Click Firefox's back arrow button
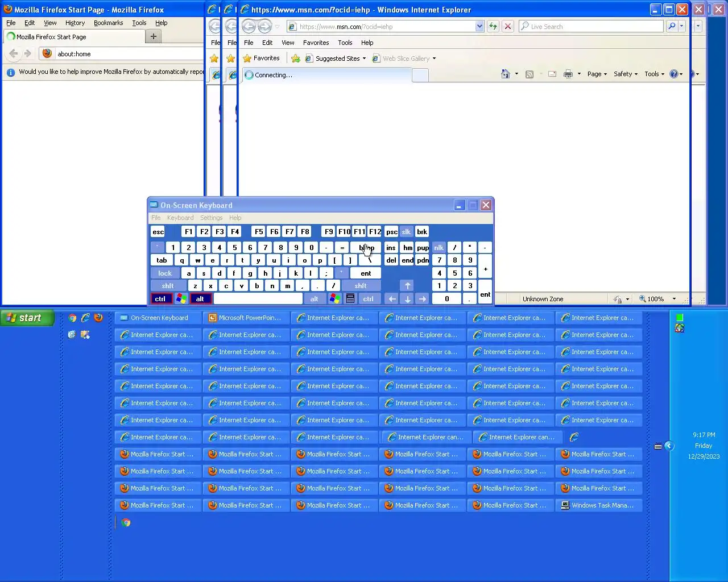Viewport: 728px width, 582px height. coord(14,53)
